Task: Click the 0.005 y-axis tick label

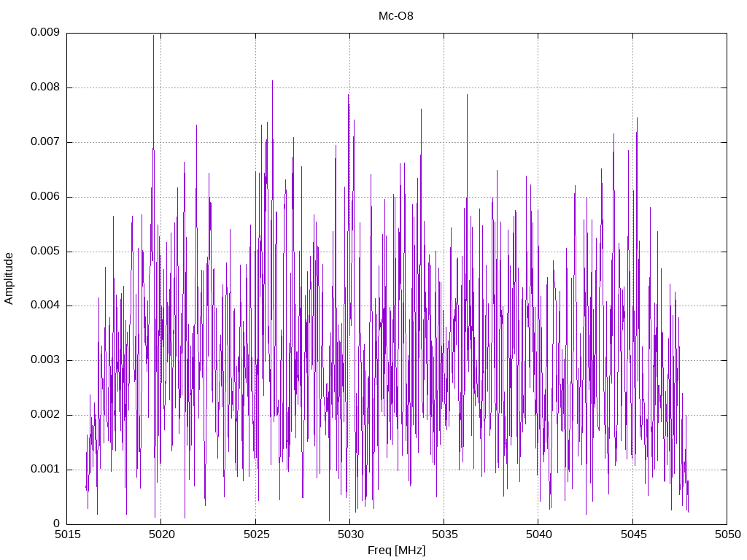Action: [x=45, y=251]
